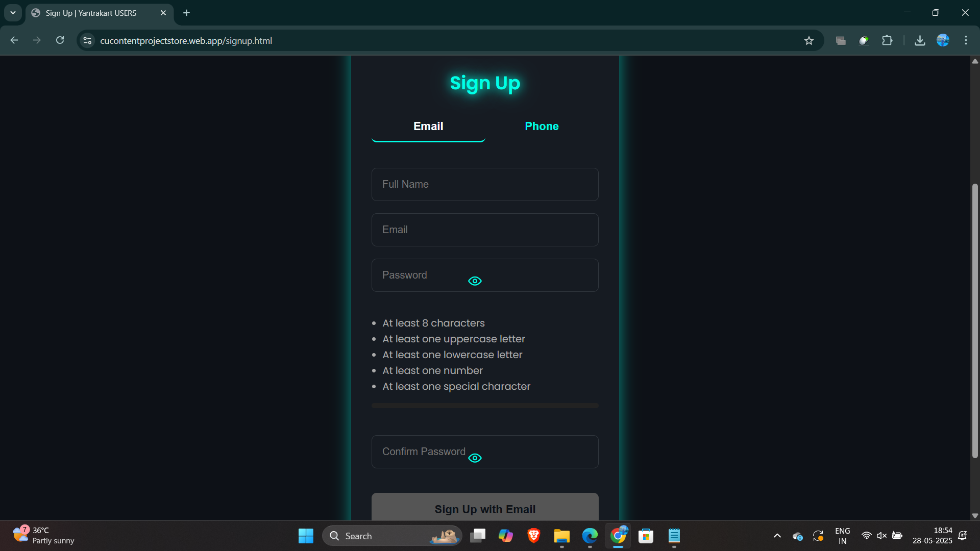Open File Explorer from taskbar
This screenshot has height=551, width=980.
[x=561, y=536]
